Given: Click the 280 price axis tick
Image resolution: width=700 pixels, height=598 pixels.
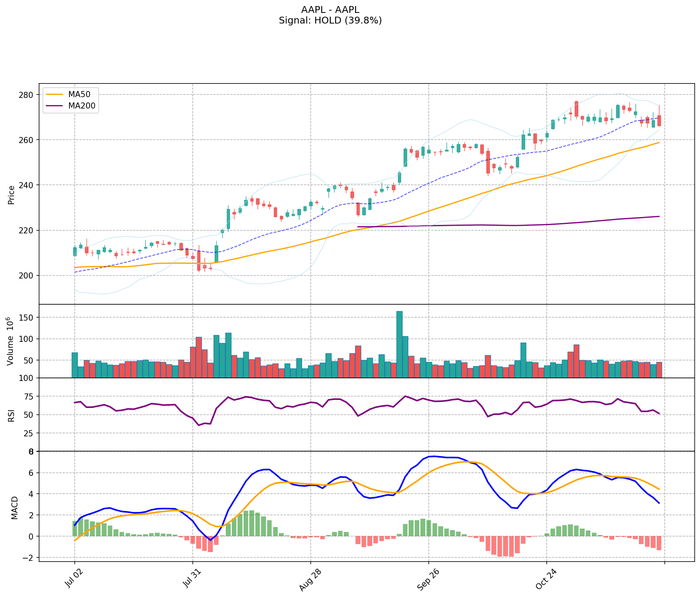Looking at the screenshot, I should click(x=28, y=95).
